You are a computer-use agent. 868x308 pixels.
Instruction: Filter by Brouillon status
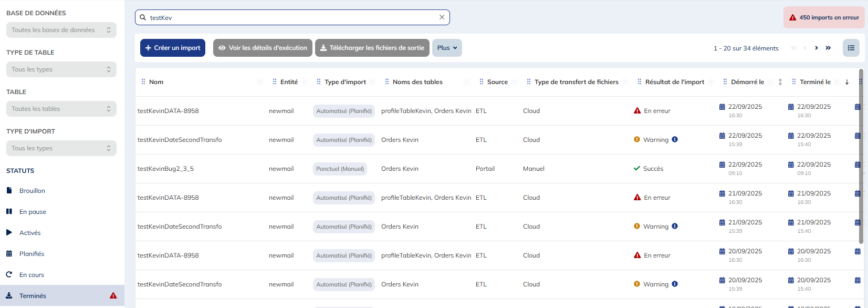point(32,191)
